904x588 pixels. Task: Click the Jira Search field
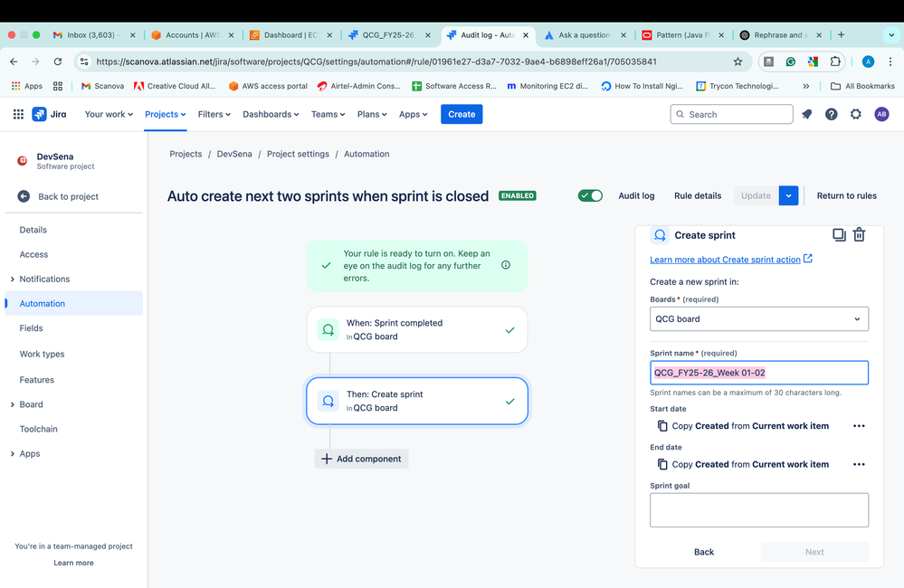pos(732,114)
